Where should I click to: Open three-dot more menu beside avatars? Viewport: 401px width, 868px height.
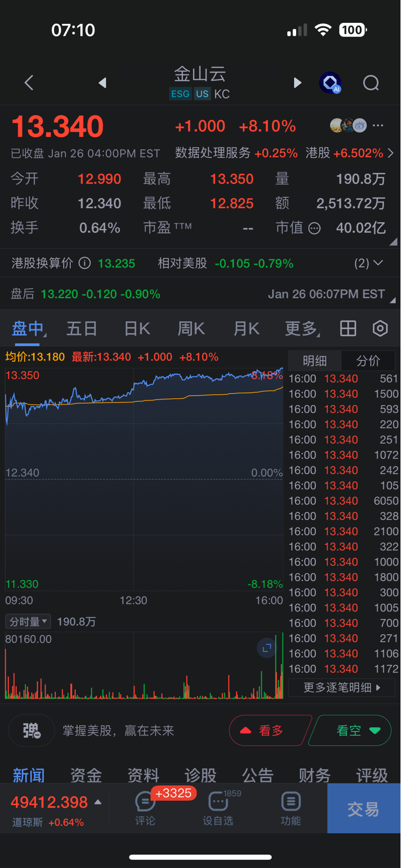(378, 125)
